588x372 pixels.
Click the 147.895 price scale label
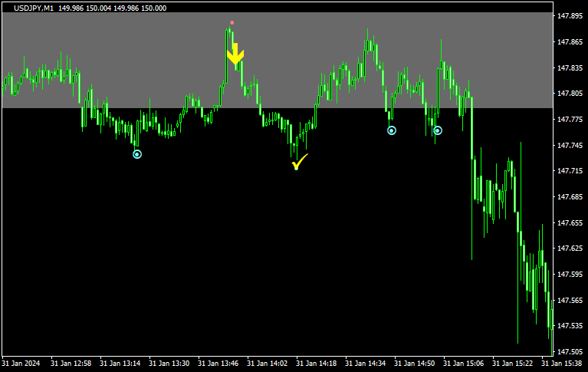[x=569, y=16]
